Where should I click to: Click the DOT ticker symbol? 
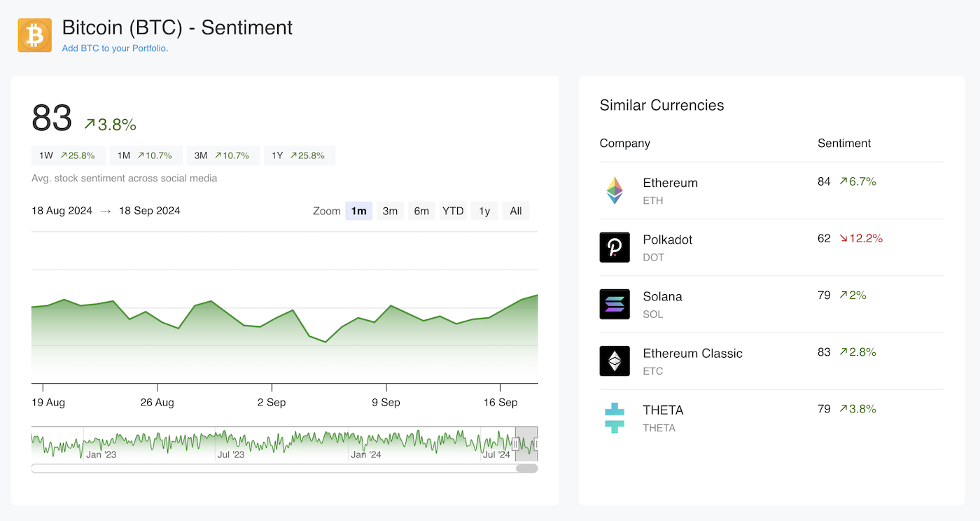click(x=654, y=257)
